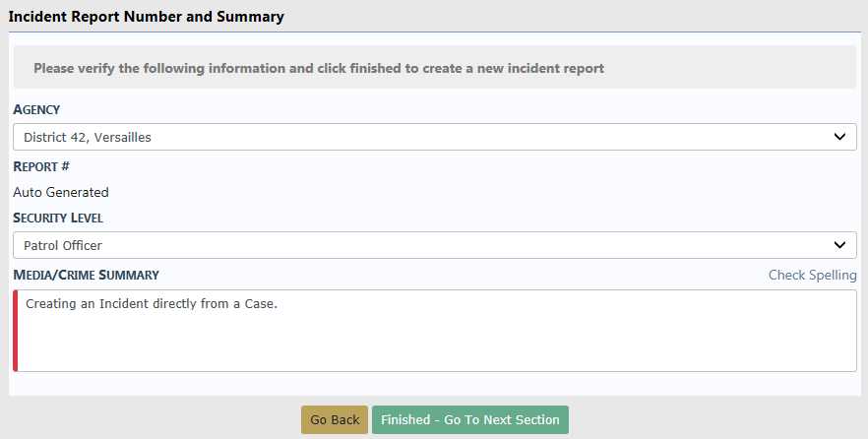Click the Security Level chevron arrow

[x=839, y=245]
